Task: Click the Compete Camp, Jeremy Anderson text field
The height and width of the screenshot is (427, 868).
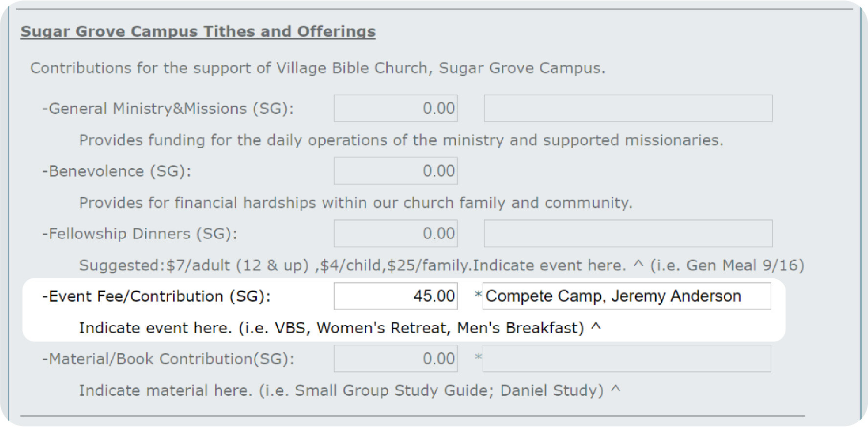Action: click(627, 296)
